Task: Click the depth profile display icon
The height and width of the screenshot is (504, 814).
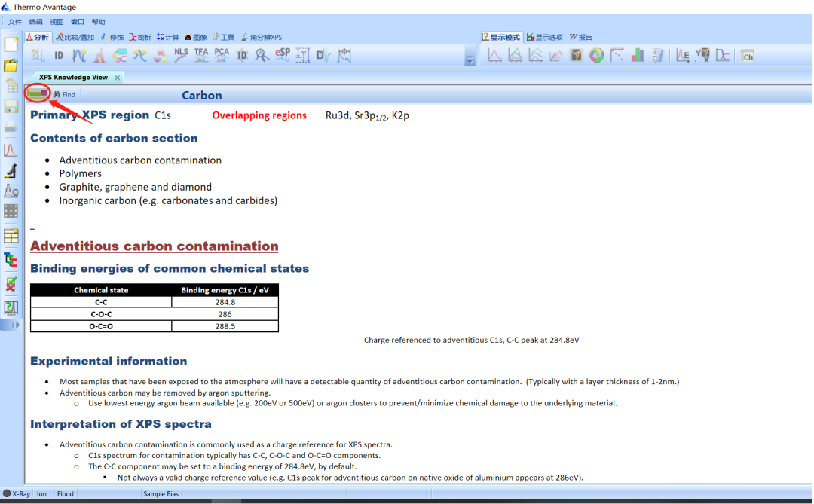Action: coord(723,55)
